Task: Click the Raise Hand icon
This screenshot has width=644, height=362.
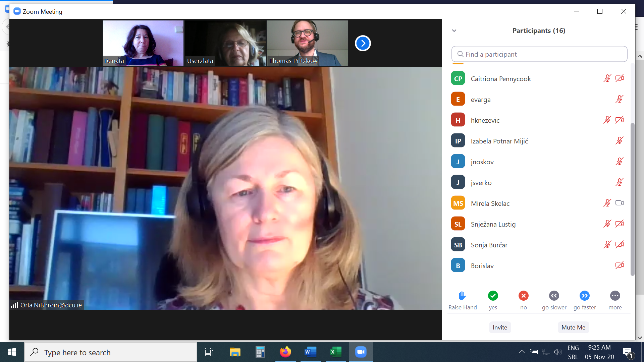Action: pos(462,296)
